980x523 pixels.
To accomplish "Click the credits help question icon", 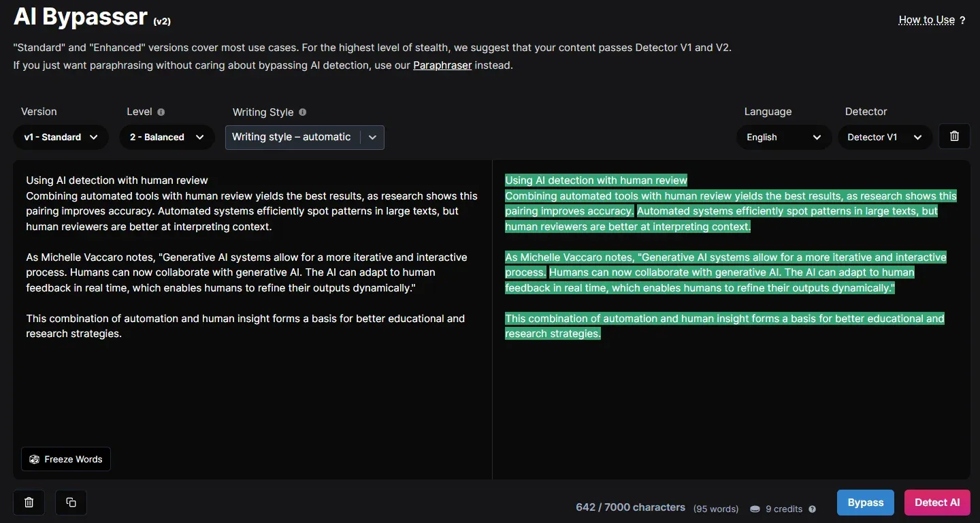I will [x=812, y=509].
